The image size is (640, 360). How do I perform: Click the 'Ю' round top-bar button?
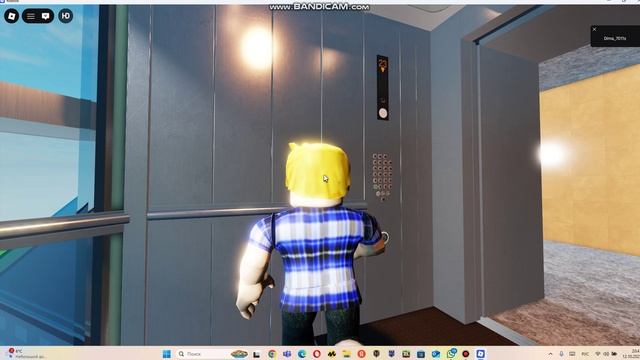(x=66, y=16)
